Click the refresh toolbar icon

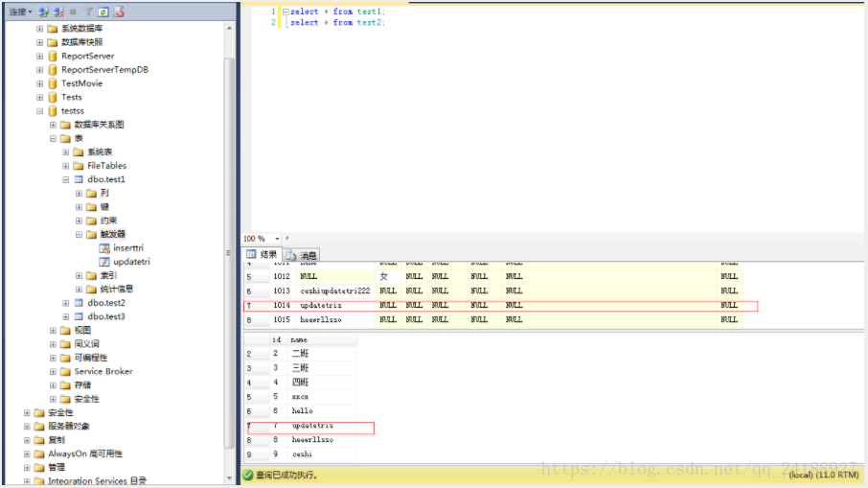pos(103,12)
